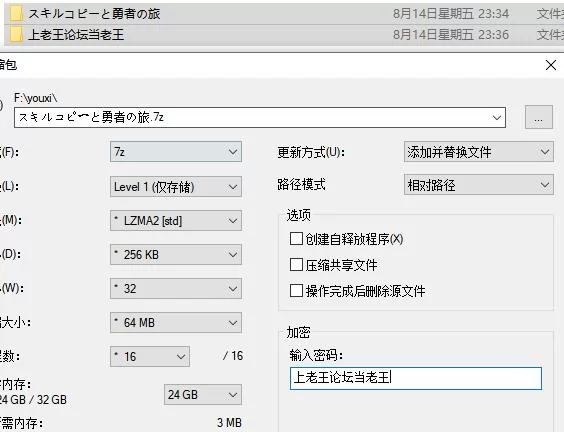Click the yellow folder icon for スキルコピーと勇者の旅
This screenshot has width=564, height=432.
coord(16,14)
